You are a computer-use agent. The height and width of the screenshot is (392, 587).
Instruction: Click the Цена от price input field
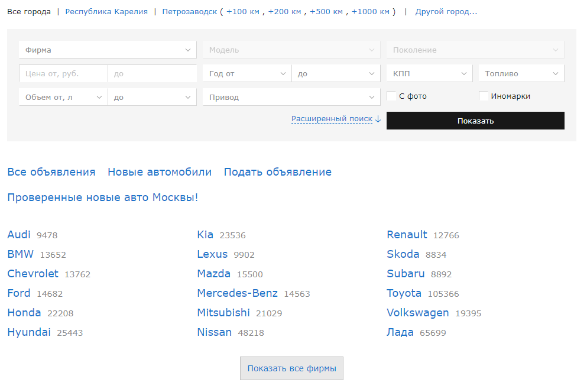(x=63, y=73)
